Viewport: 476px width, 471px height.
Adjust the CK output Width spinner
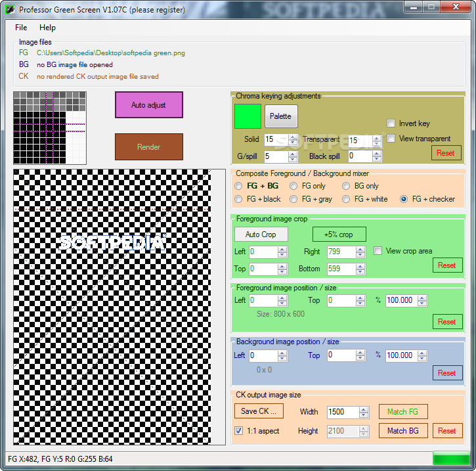[364, 412]
